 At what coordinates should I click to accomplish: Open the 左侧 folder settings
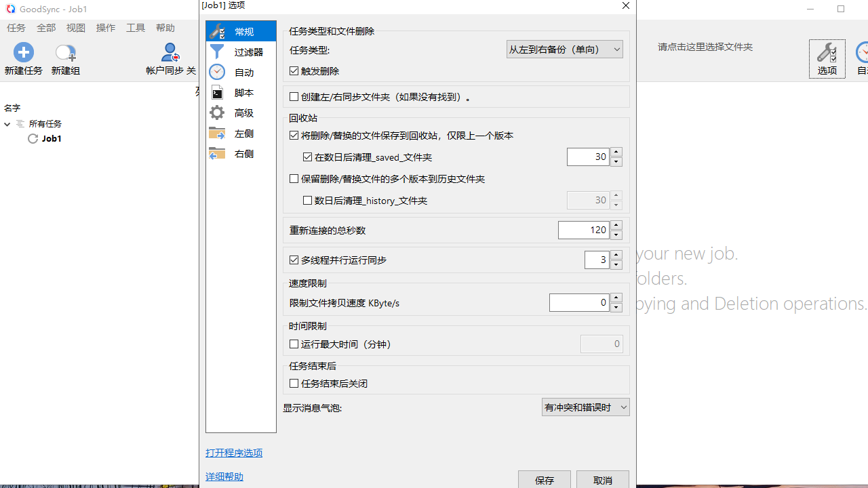[x=243, y=133]
